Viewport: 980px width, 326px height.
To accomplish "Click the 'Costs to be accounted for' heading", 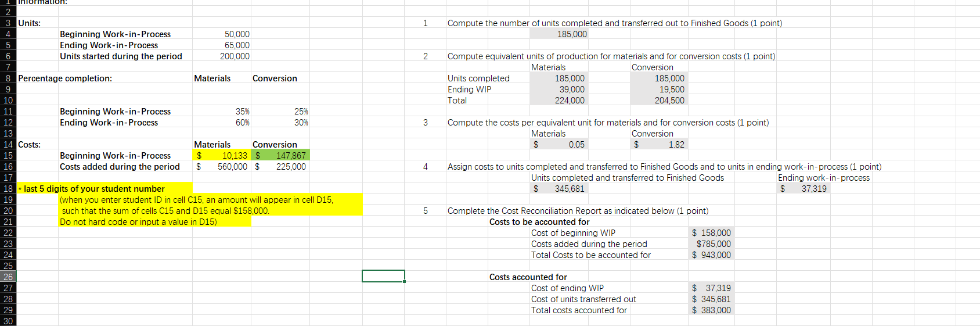I will point(539,222).
